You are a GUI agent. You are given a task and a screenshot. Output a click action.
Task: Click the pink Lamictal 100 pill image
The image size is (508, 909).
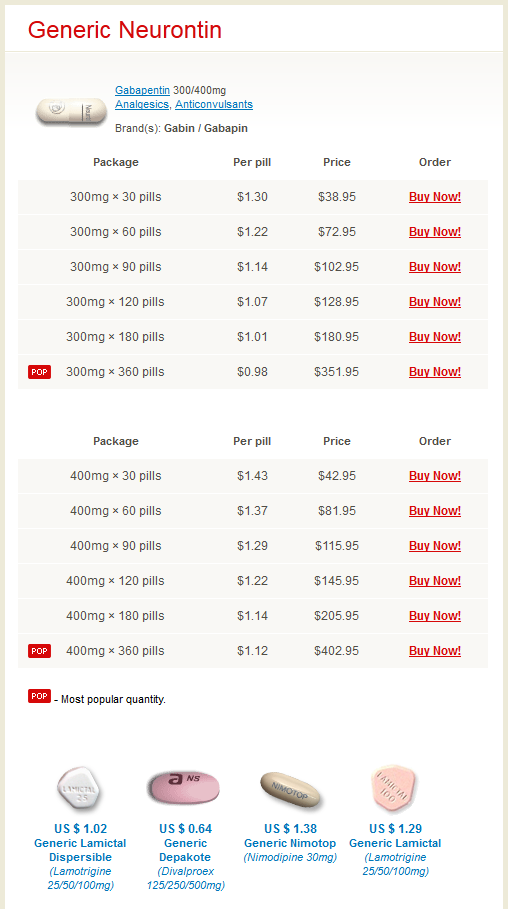point(394,789)
